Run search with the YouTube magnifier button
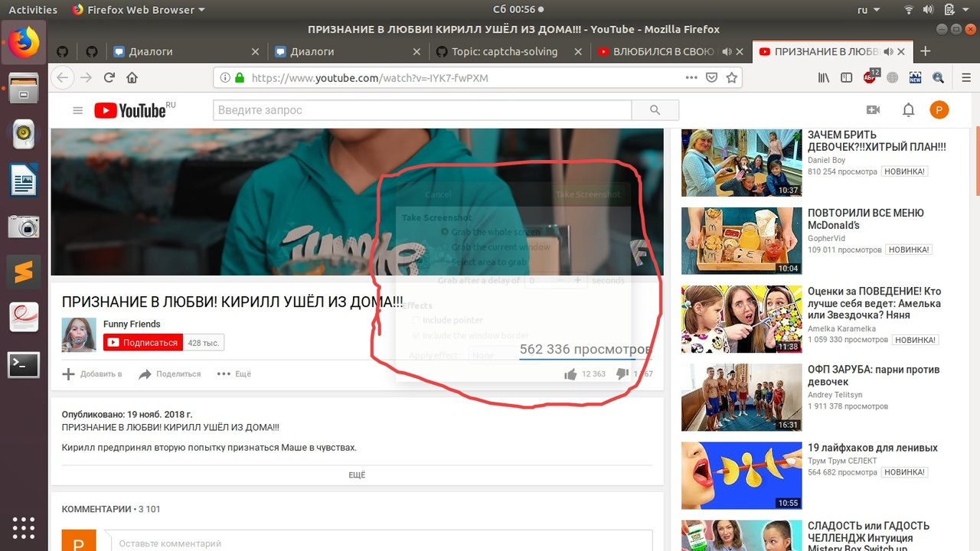This screenshot has height=551, width=980. pos(655,110)
